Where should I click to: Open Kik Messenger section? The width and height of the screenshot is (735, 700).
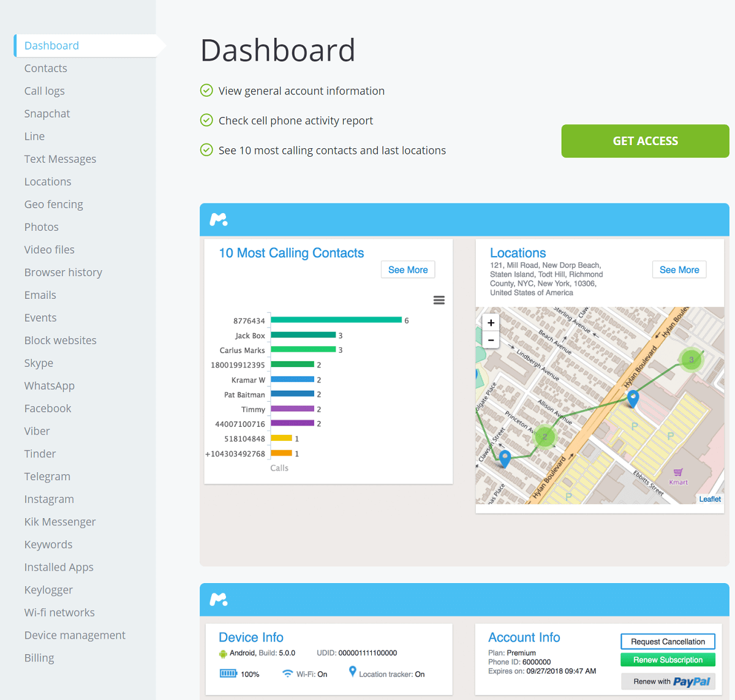click(x=60, y=521)
